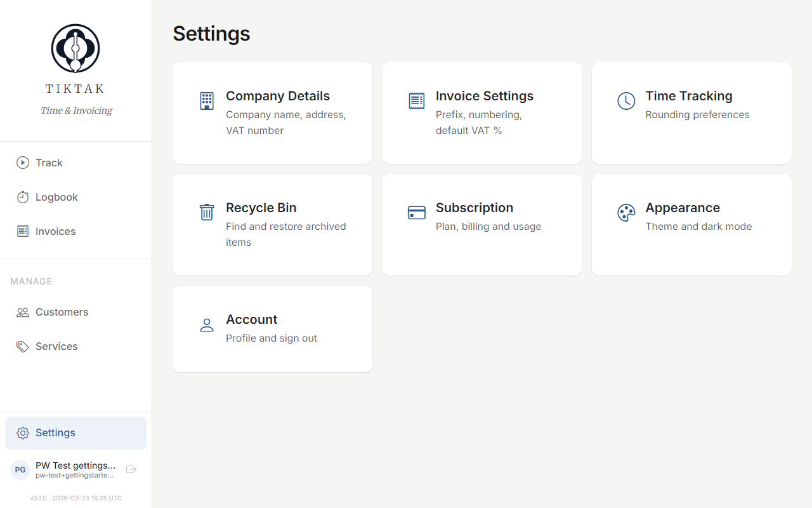The image size is (812, 508).
Task: Open the Subscription settings card
Action: click(x=481, y=225)
